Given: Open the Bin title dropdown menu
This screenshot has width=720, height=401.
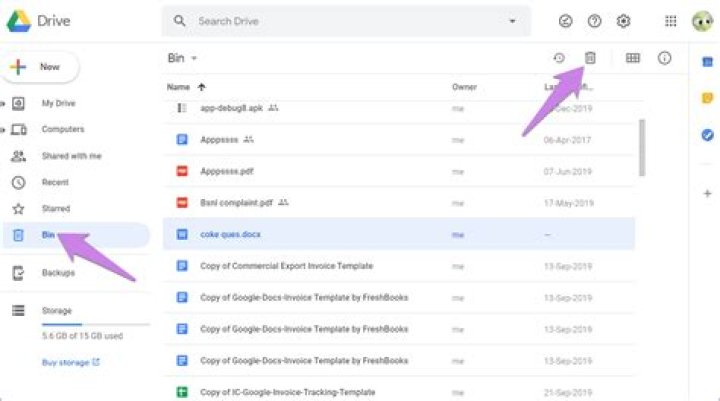Looking at the screenshot, I should pos(194,58).
